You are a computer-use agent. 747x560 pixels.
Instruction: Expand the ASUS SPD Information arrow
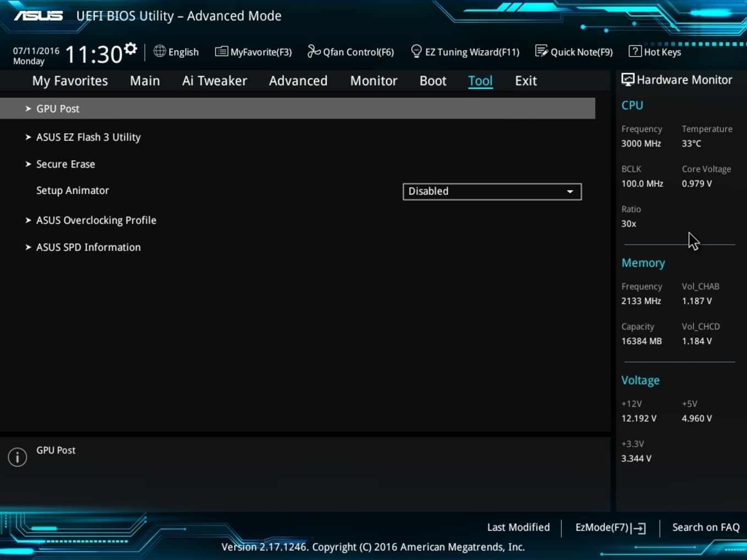pyautogui.click(x=28, y=247)
